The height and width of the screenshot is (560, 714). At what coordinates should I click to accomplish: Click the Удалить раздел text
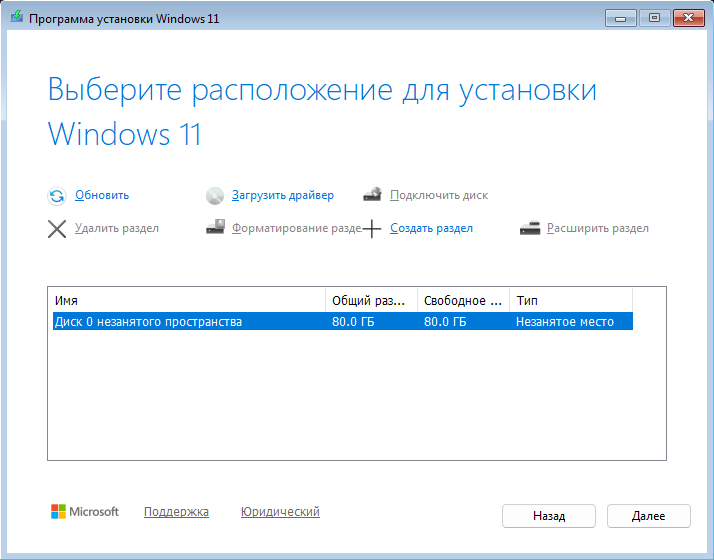(x=117, y=228)
